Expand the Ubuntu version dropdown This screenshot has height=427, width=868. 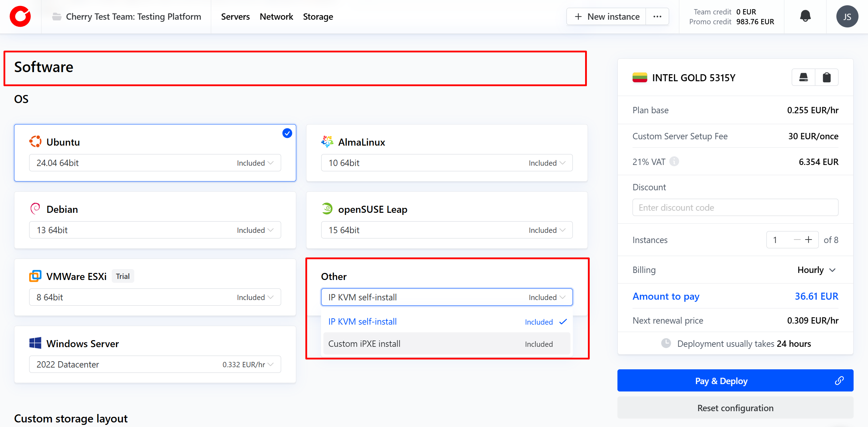pyautogui.click(x=155, y=163)
